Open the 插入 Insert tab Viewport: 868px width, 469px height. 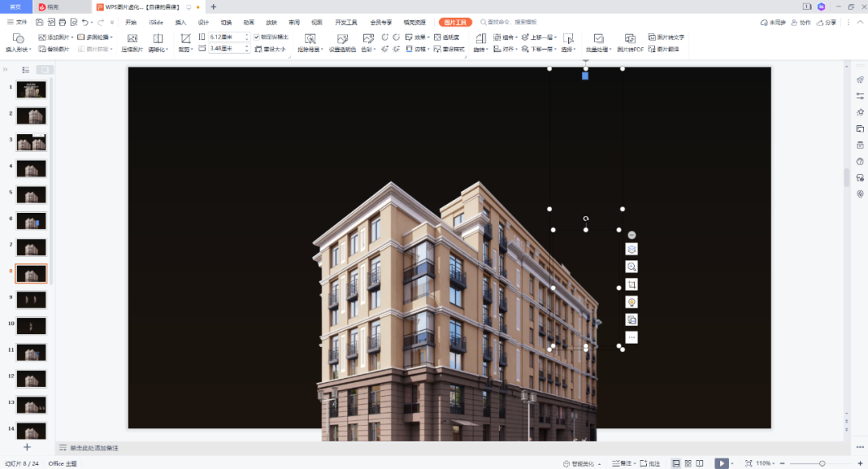(x=181, y=22)
